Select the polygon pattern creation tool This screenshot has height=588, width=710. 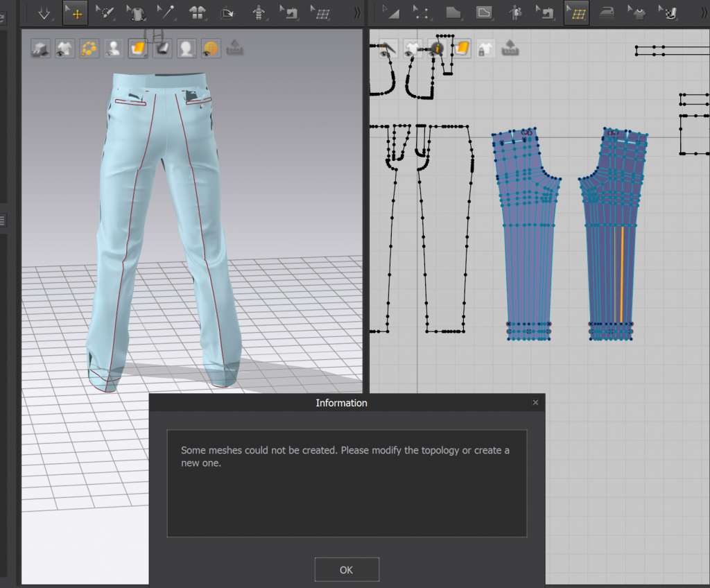coord(453,12)
